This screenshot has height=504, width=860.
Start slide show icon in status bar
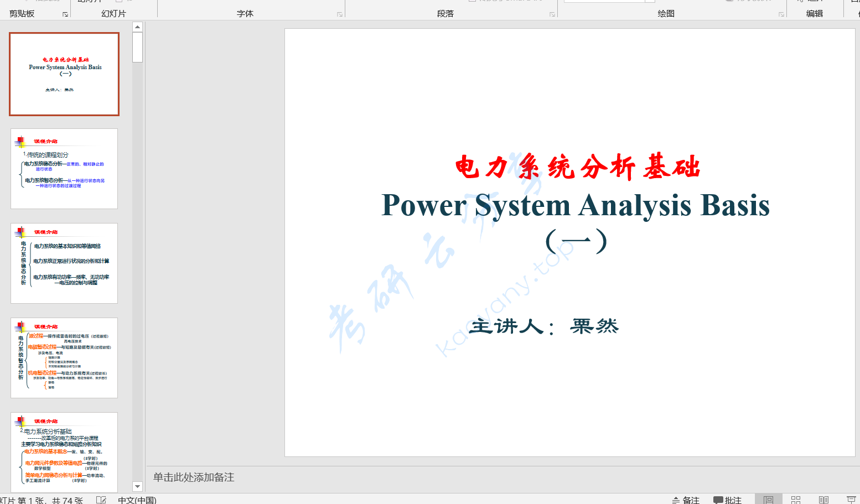[851, 500]
